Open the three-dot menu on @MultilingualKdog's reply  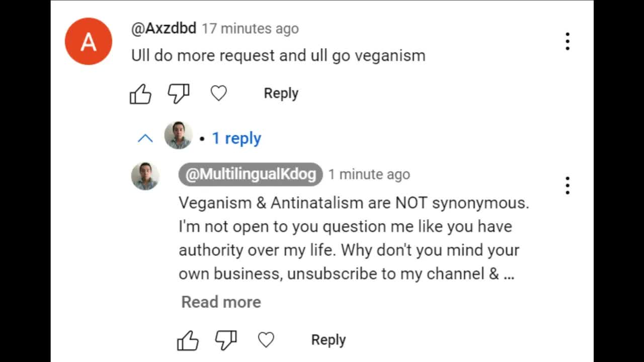coord(567,186)
